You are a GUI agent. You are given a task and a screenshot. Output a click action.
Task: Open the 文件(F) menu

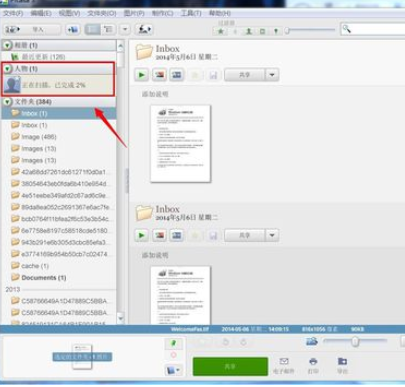(13, 13)
